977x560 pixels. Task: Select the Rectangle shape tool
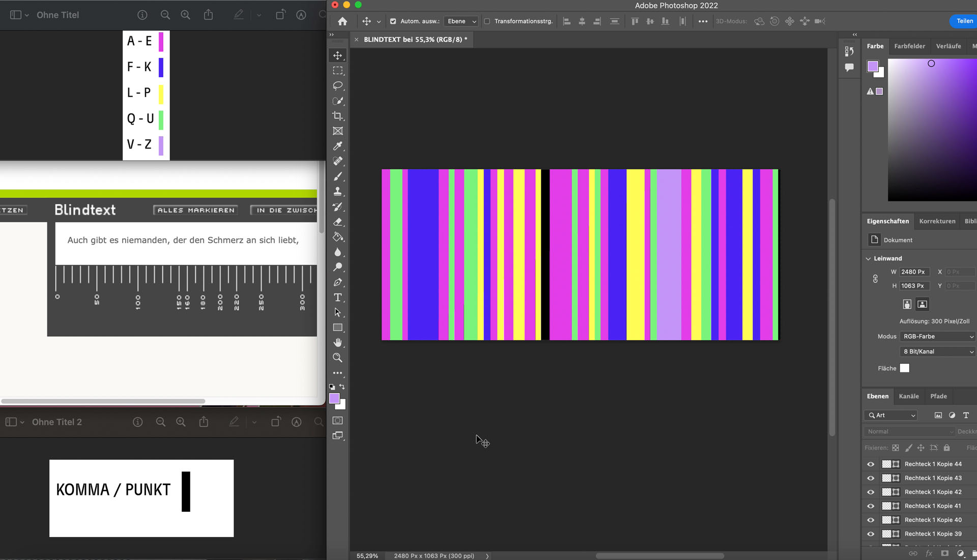pyautogui.click(x=337, y=328)
